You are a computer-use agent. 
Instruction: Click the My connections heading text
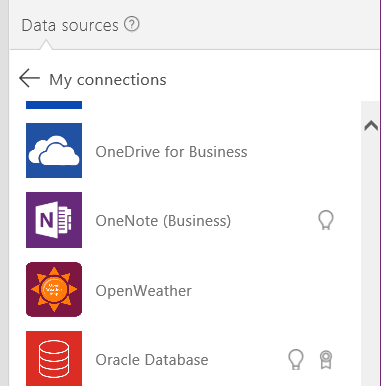point(108,80)
